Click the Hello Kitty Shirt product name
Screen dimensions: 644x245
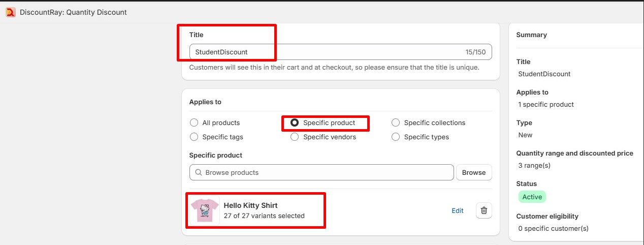pos(250,205)
